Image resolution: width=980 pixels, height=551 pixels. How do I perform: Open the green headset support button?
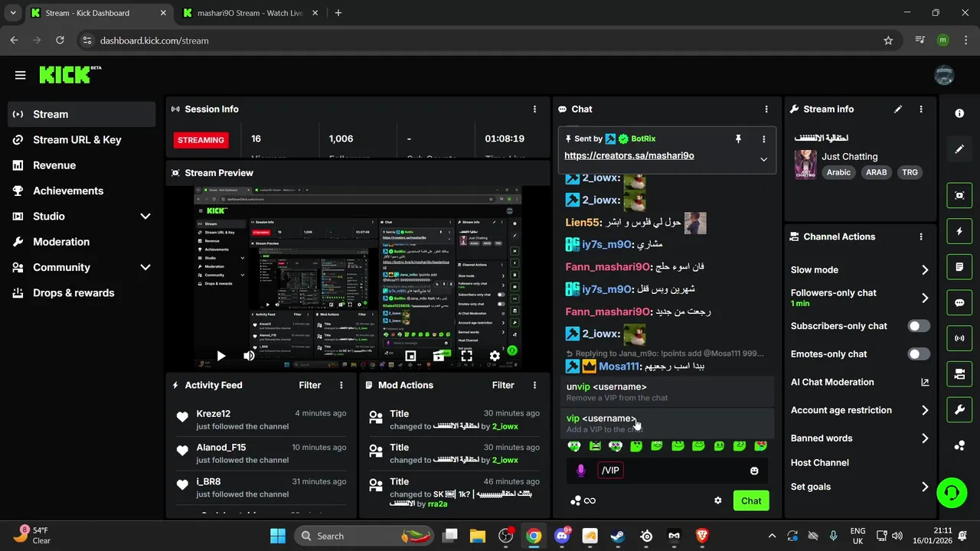952,492
